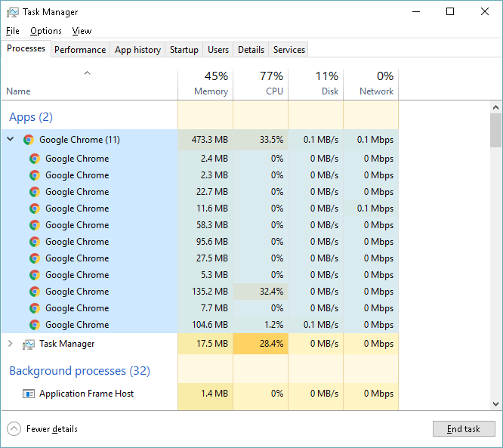
Task: Expand the Task Manager process row
Action: (x=11, y=344)
